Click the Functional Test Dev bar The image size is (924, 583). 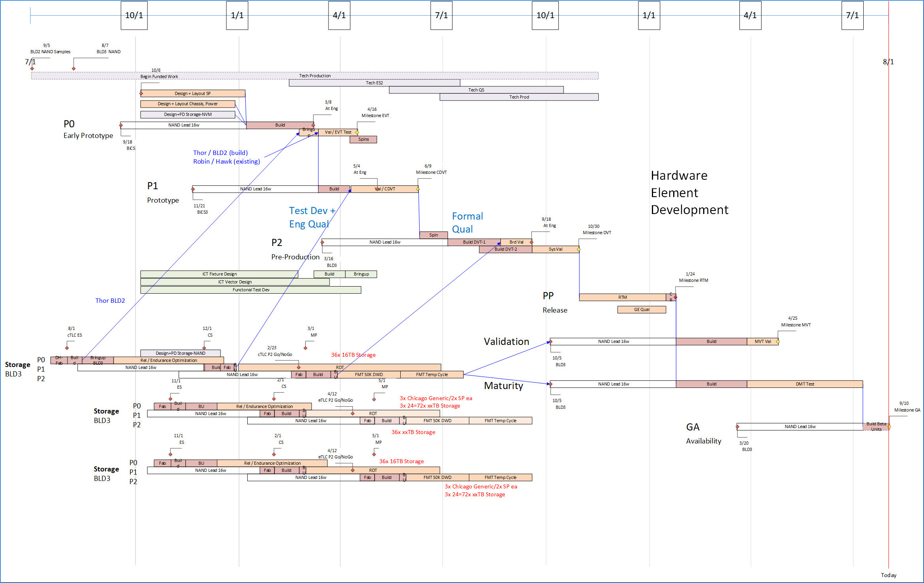(251, 290)
